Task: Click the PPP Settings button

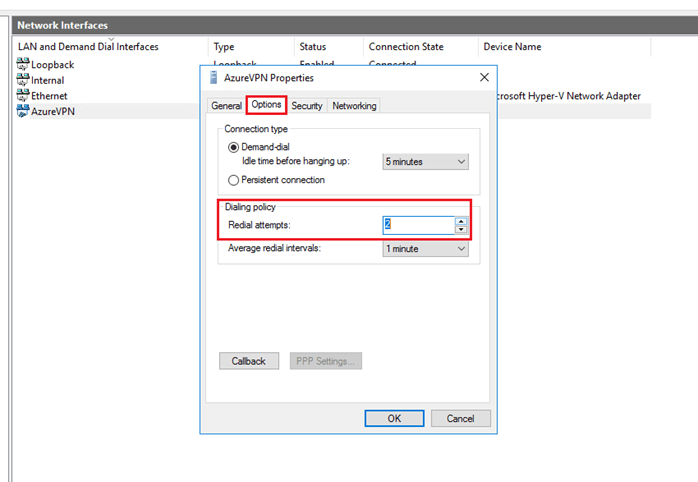Action: point(326,361)
